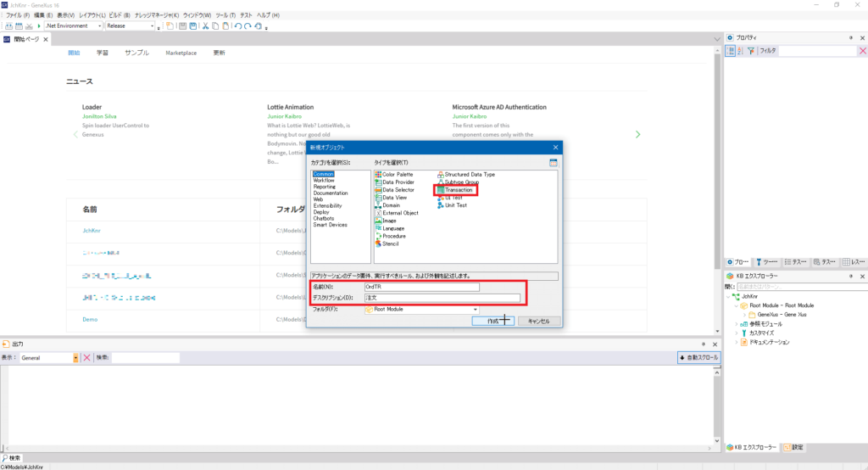Open the Release configuration dropdown
The width and height of the screenshot is (868, 470).
click(130, 26)
